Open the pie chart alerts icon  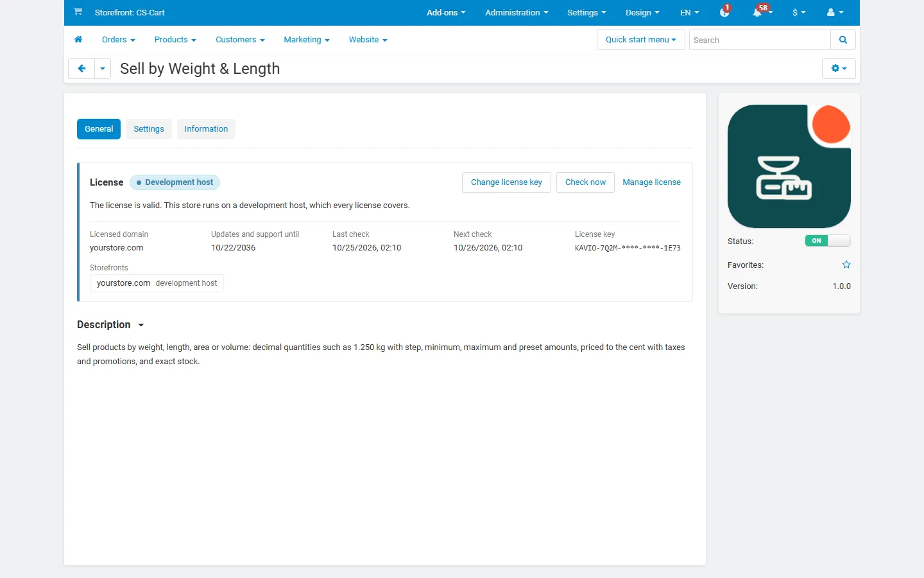tap(725, 12)
